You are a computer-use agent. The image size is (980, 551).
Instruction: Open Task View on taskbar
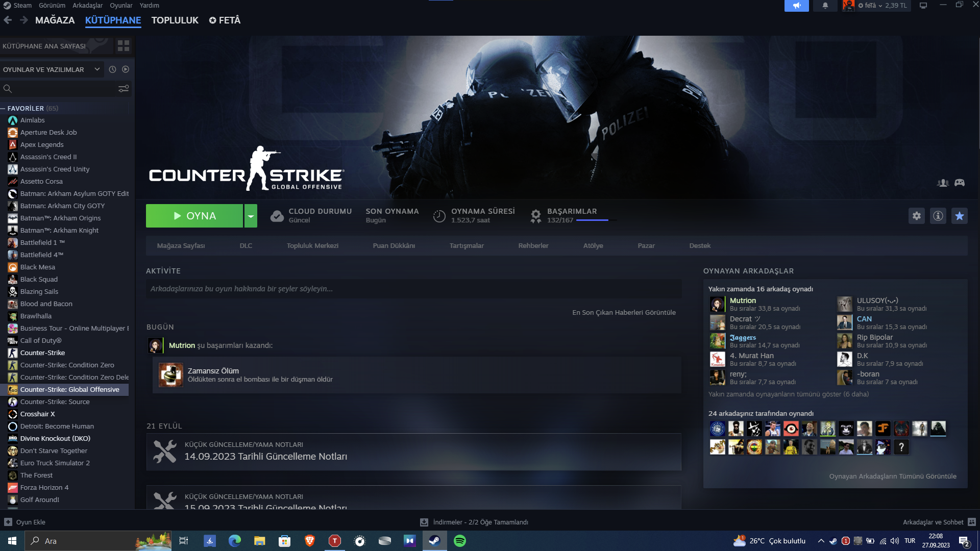point(184,541)
